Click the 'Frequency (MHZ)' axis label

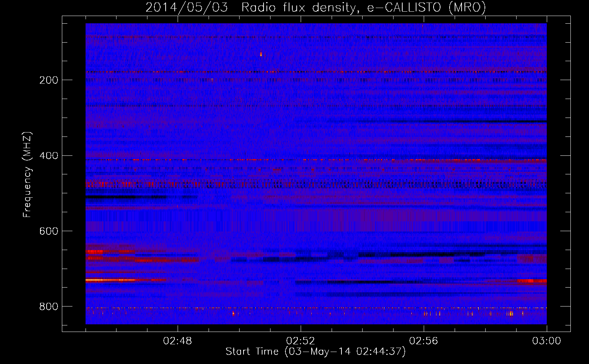pos(27,175)
